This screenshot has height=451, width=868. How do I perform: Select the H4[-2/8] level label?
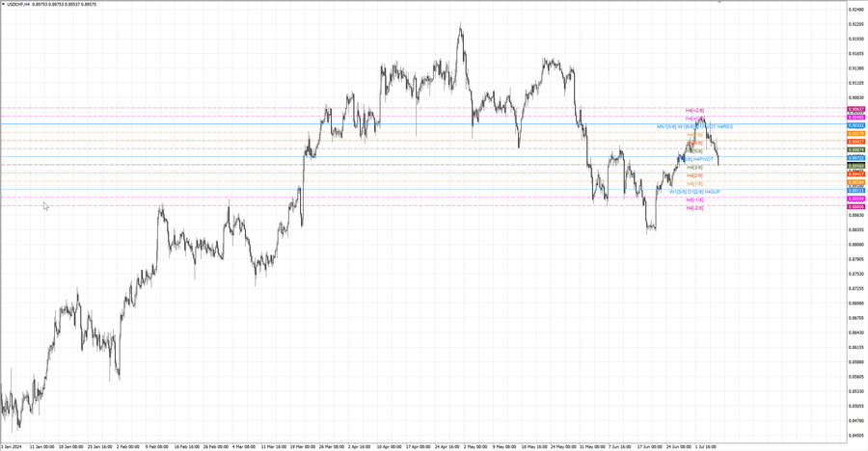click(694, 208)
